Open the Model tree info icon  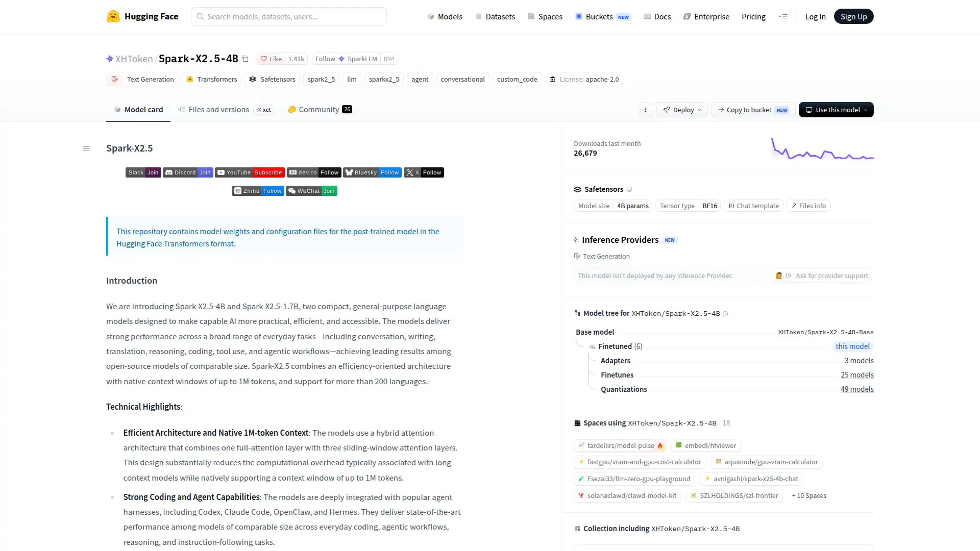(x=725, y=314)
